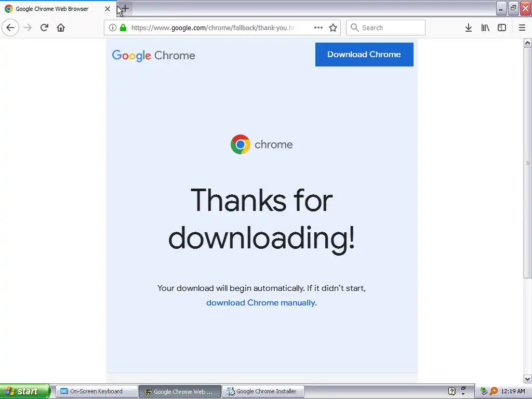The height and width of the screenshot is (399, 532).
Task: Select Google Chrome Web taskbar button
Action: 180,391
